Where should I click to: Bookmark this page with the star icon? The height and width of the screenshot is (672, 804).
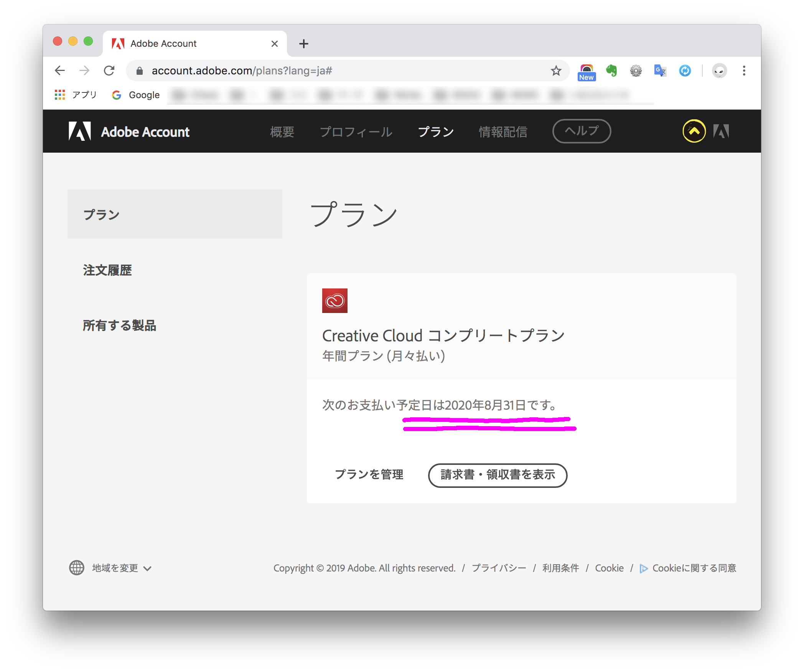point(556,71)
